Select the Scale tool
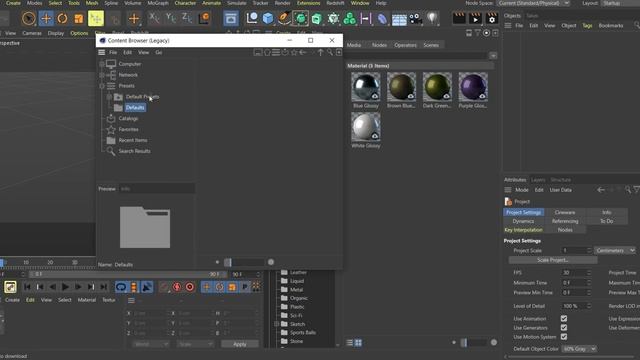The height and width of the screenshot is (360, 640). (79, 18)
